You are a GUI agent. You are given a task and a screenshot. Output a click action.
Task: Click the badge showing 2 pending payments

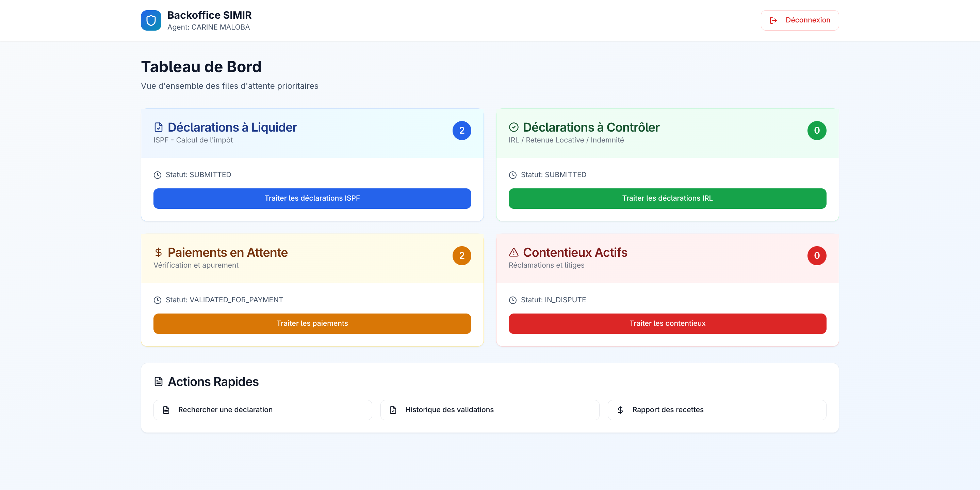pos(462,255)
